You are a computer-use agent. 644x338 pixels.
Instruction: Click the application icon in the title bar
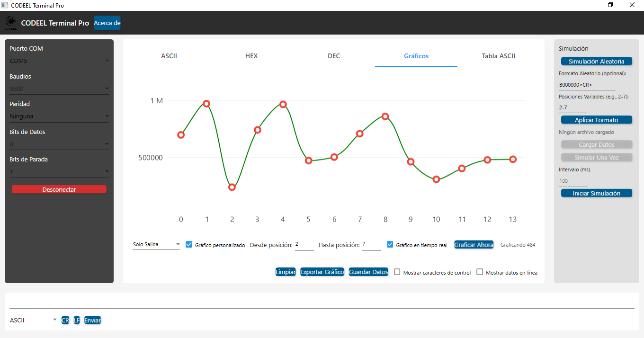(x=6, y=5)
